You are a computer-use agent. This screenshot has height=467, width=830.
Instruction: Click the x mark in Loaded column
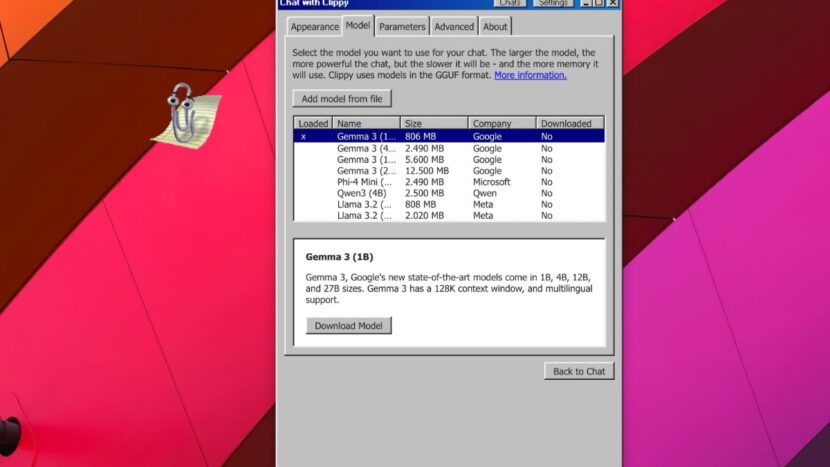[303, 137]
